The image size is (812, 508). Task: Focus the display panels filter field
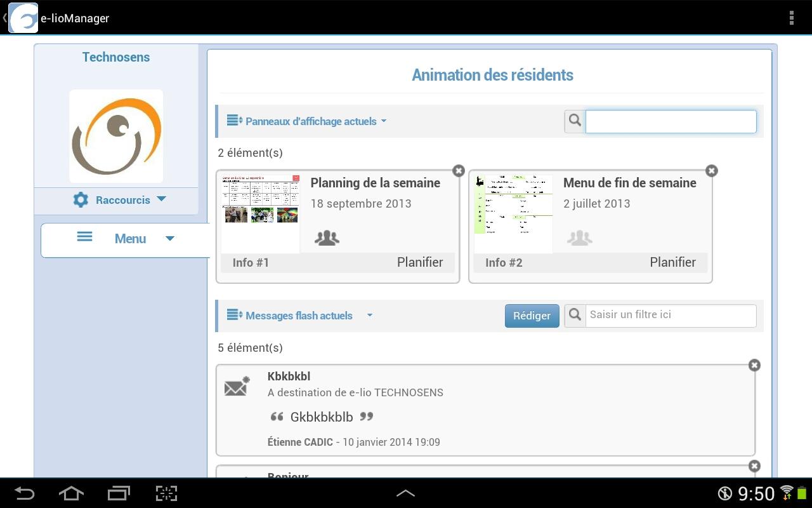[x=671, y=121]
